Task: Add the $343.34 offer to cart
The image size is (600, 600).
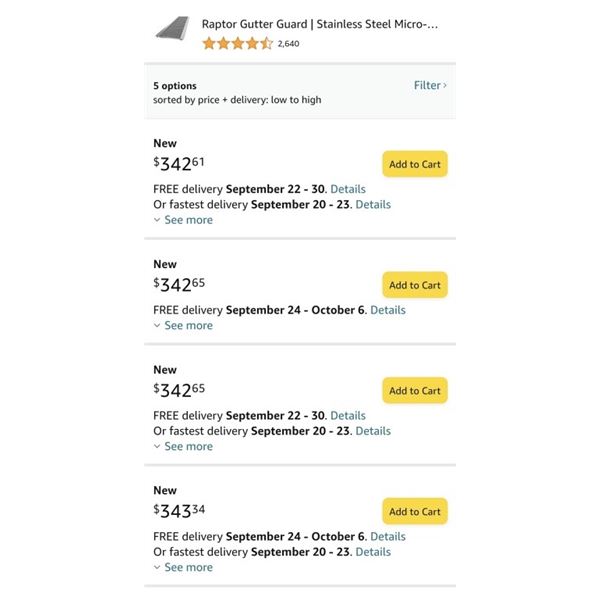Action: 414,512
